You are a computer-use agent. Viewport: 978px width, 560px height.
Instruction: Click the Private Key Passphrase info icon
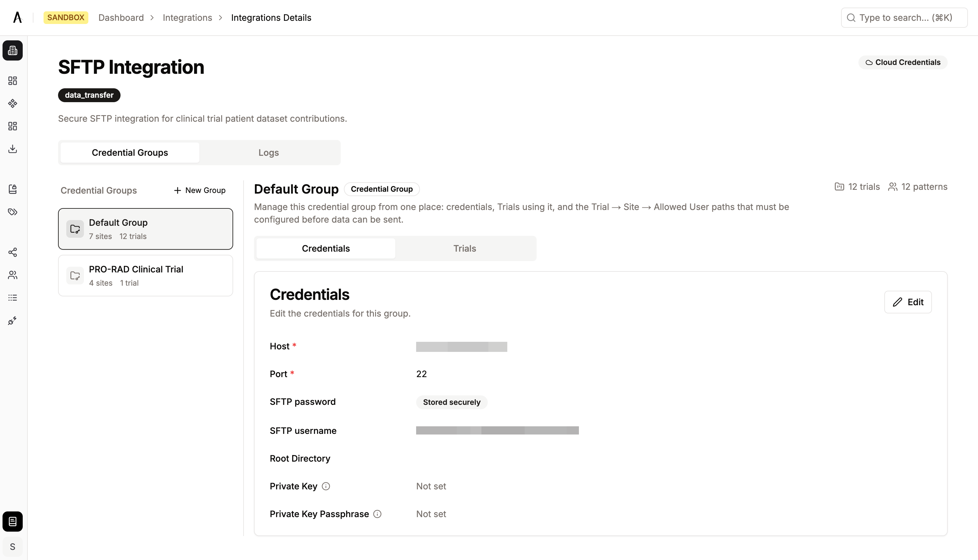(x=377, y=514)
